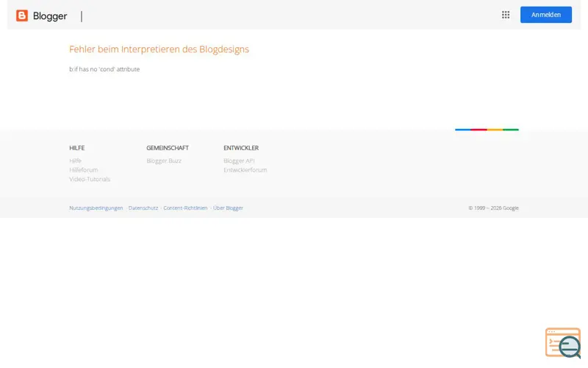Click the '© 1999 – 2026 Google' copyright text
Image resolution: width=588 pixels, height=368 pixels.
click(493, 208)
